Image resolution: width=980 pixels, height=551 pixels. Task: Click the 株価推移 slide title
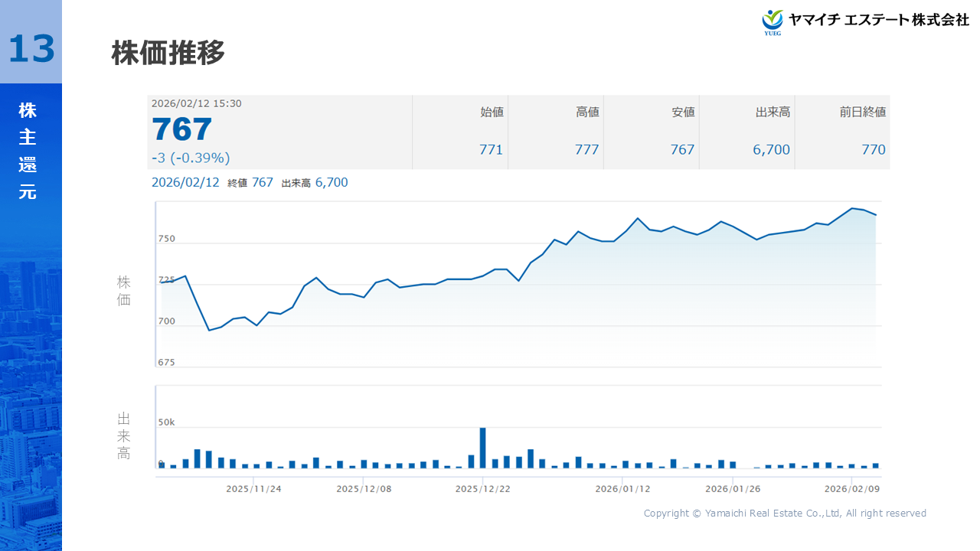[168, 54]
